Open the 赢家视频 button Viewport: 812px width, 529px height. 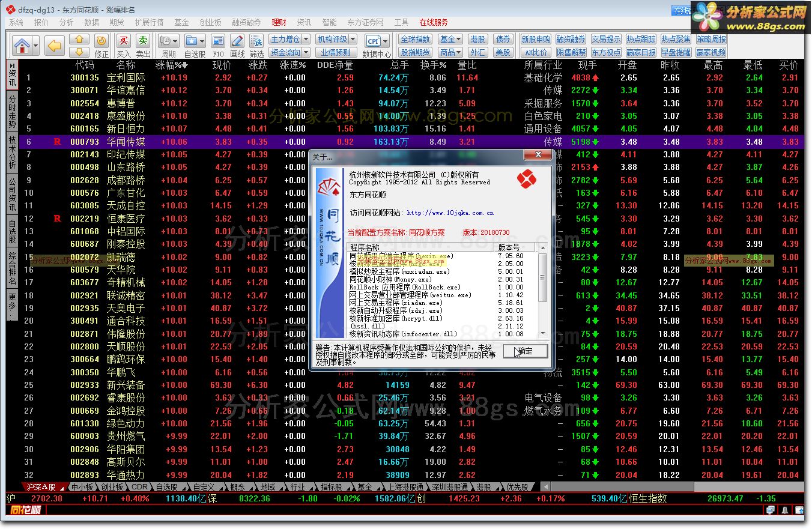[x=711, y=52]
